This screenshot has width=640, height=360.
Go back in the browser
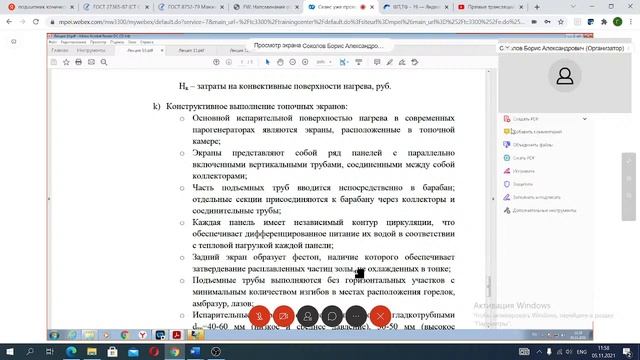(x=9, y=22)
